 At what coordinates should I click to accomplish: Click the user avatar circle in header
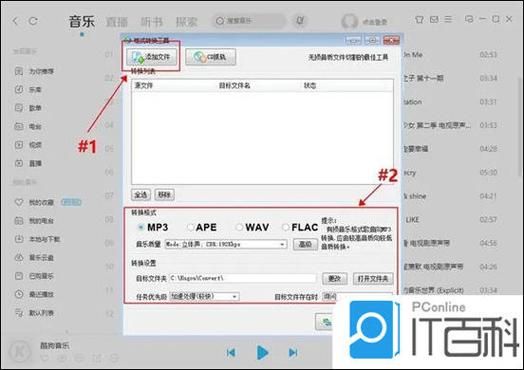(350, 21)
